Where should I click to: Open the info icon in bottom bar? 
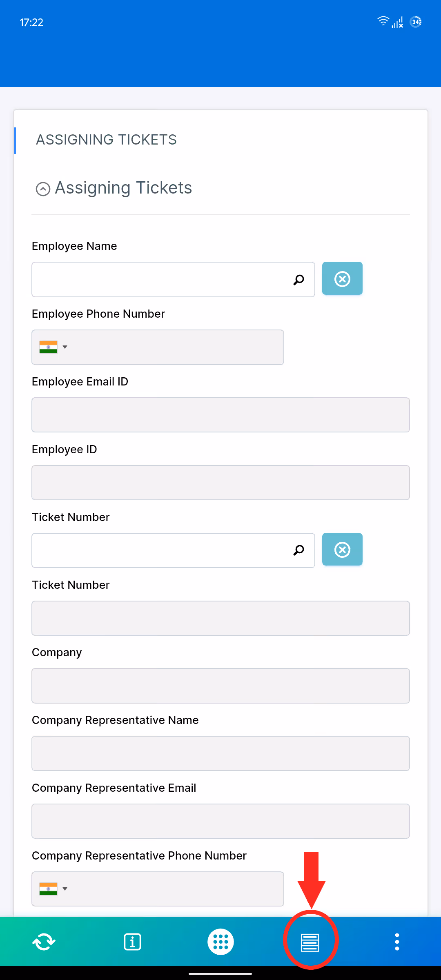132,941
